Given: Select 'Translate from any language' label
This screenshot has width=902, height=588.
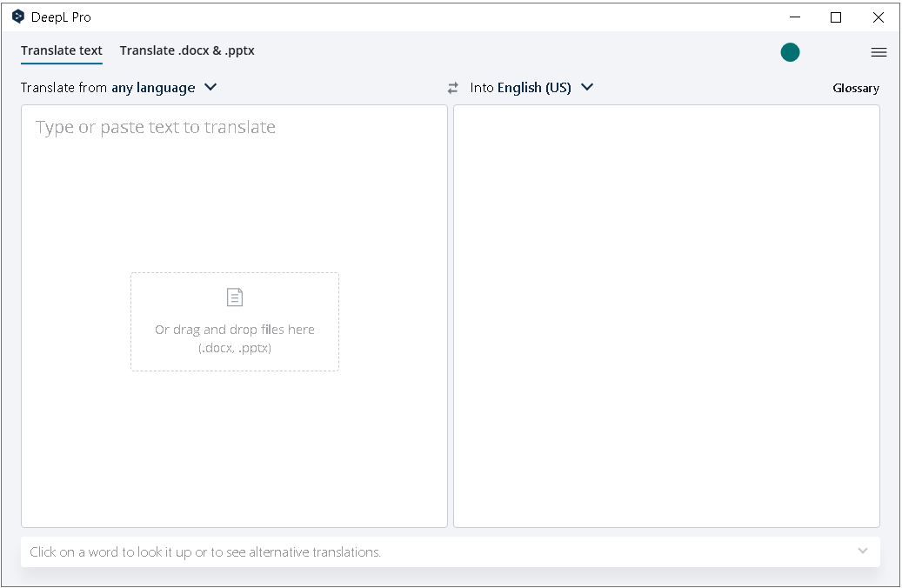Looking at the screenshot, I should tap(108, 88).
